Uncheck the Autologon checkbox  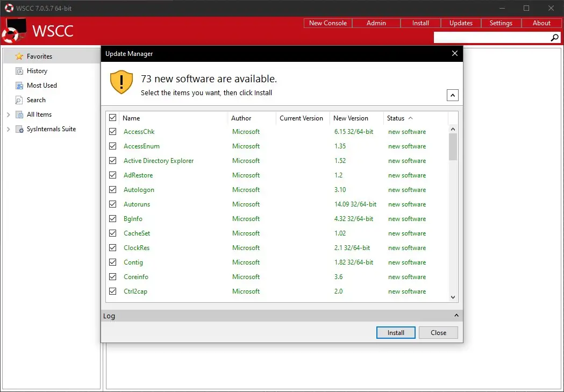(112, 189)
